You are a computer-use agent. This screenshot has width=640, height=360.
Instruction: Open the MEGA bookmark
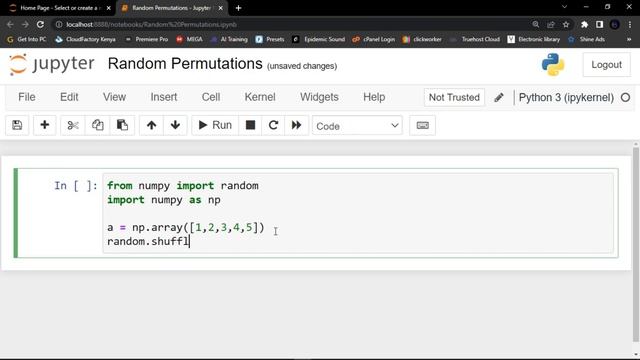(190, 39)
